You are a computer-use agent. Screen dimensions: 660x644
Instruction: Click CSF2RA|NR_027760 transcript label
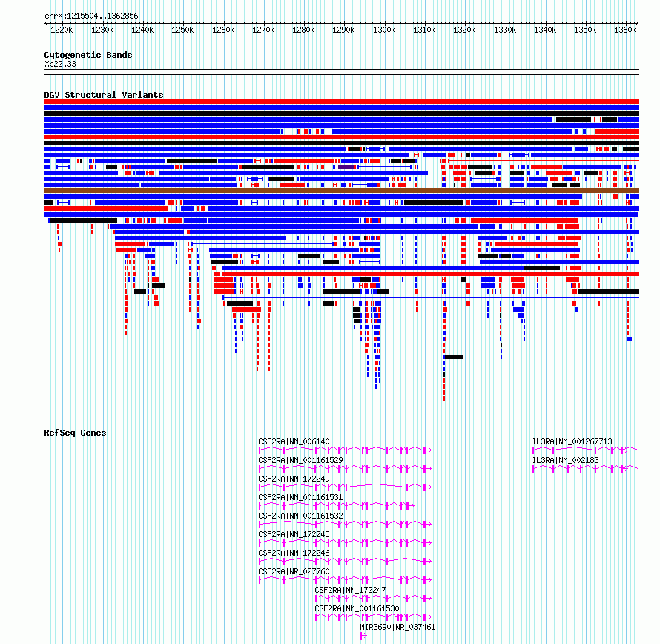pyautogui.click(x=294, y=571)
